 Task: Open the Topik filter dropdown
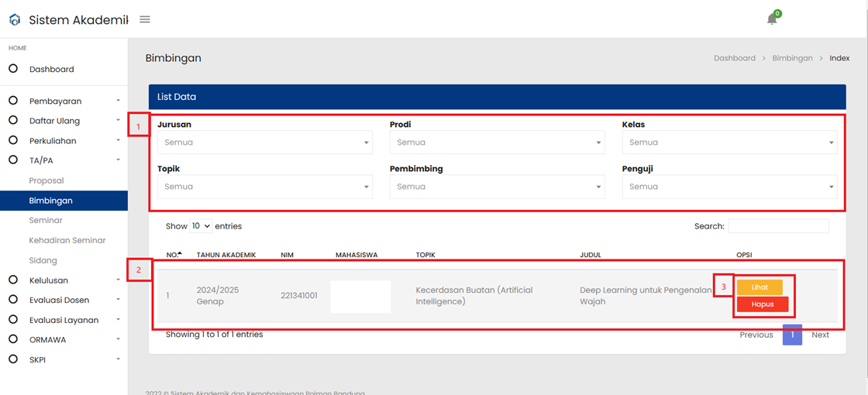pyautogui.click(x=265, y=187)
